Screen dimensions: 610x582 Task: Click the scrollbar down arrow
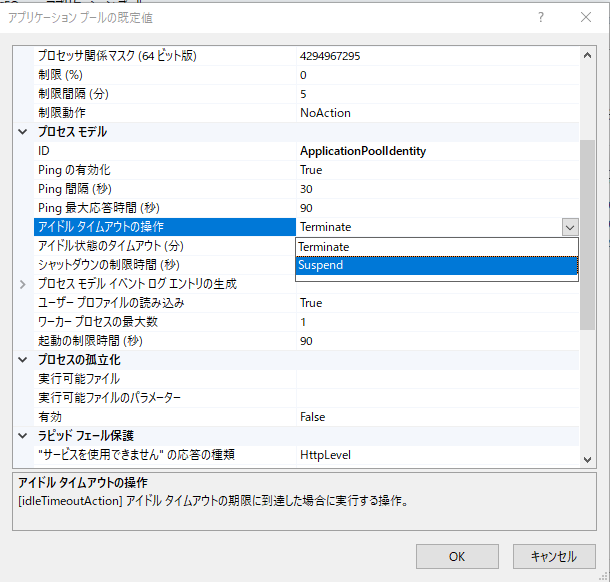(x=587, y=460)
